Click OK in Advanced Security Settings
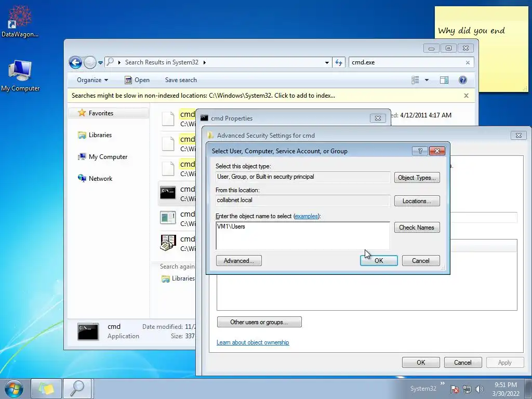532x399 pixels. [421, 362]
